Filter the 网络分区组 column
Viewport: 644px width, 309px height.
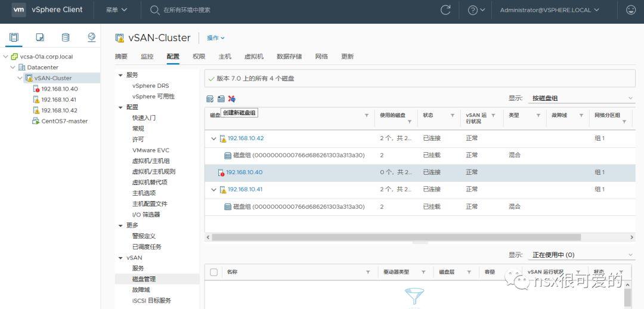pos(624,122)
